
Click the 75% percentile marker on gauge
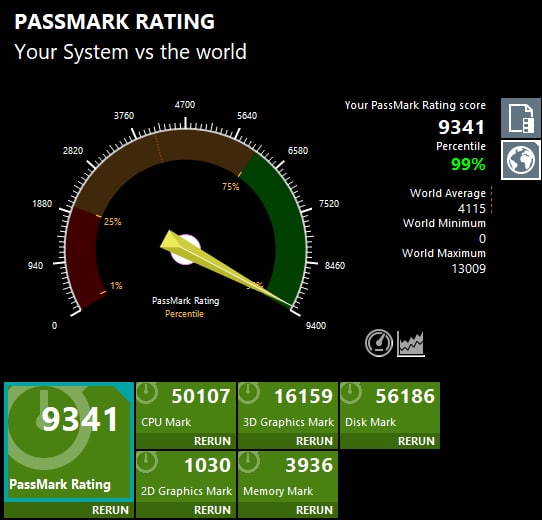tap(231, 187)
